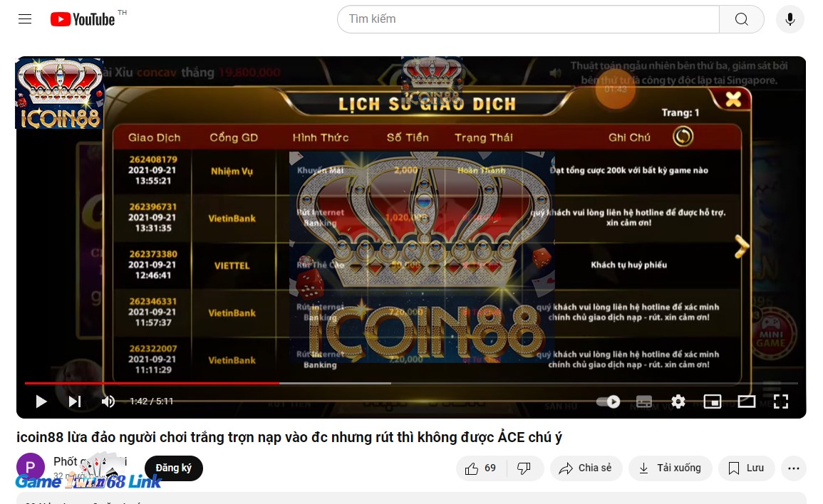This screenshot has height=504, width=823.
Task: Dislike the video with the thumbs down
Action: pos(525,468)
